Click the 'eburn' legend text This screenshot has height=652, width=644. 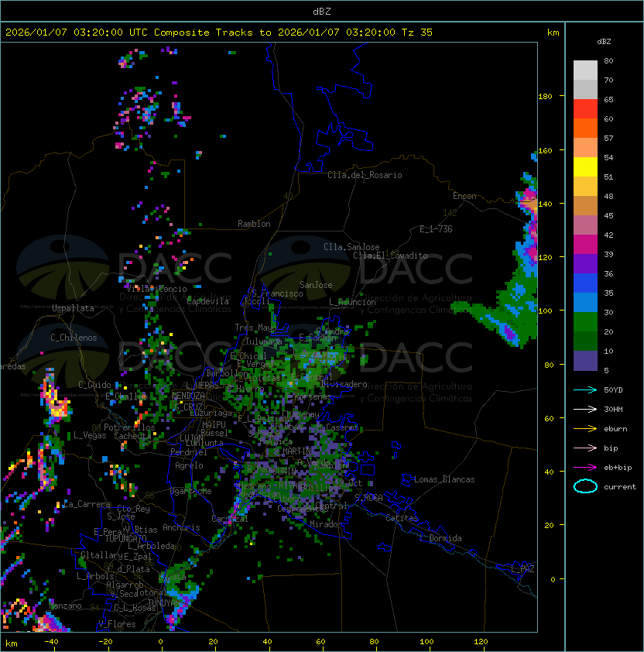pyautogui.click(x=615, y=429)
